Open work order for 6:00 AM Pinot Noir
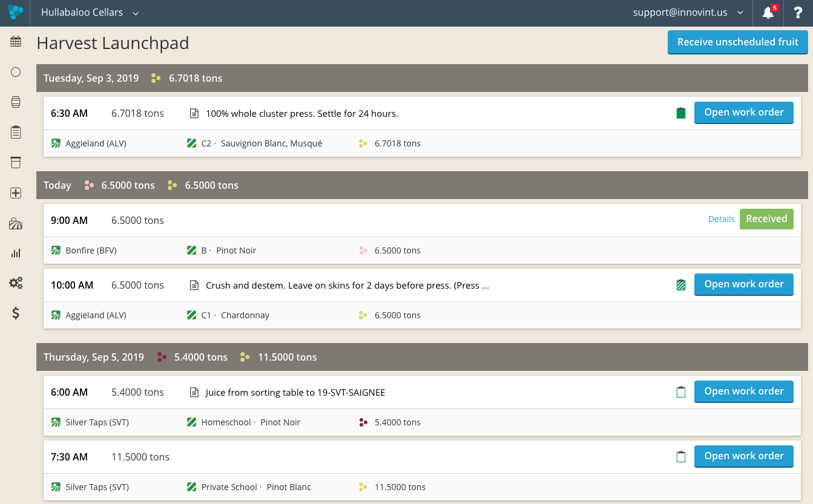The width and height of the screenshot is (813, 504). point(744,391)
